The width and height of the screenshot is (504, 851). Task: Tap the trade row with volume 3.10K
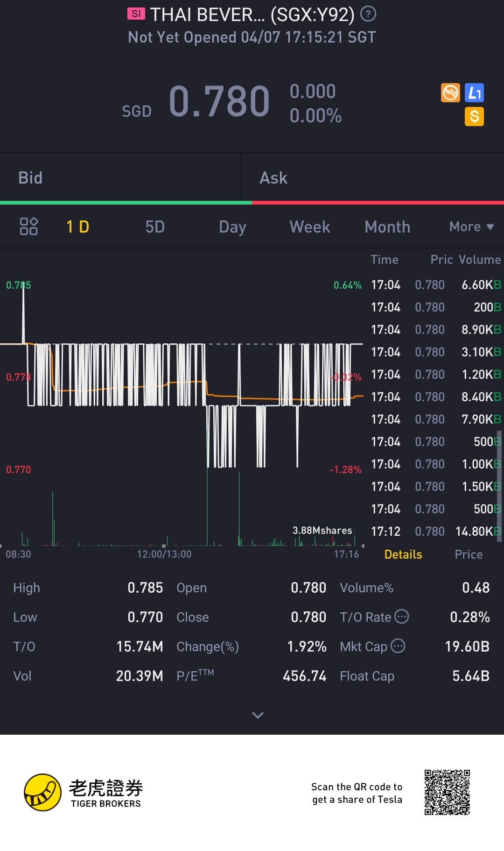coord(436,352)
